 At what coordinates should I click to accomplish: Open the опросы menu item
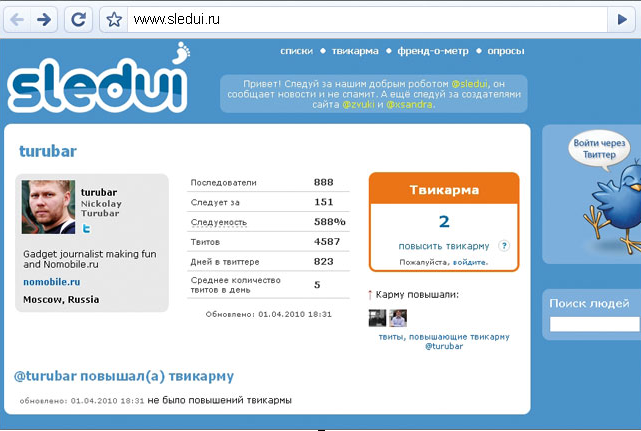point(506,51)
